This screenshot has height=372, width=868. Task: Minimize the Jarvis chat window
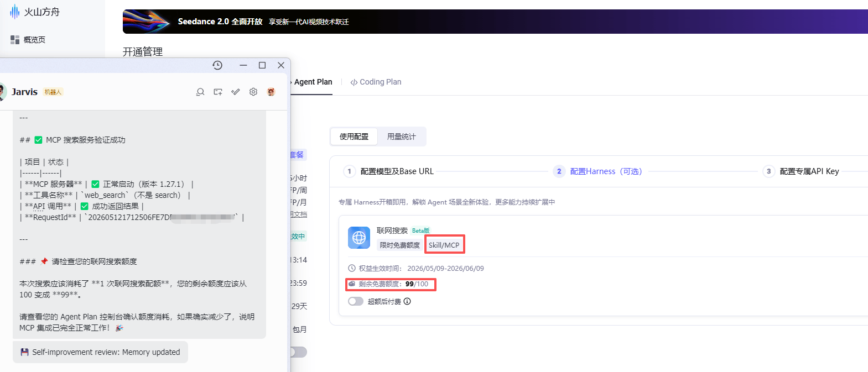tap(243, 65)
